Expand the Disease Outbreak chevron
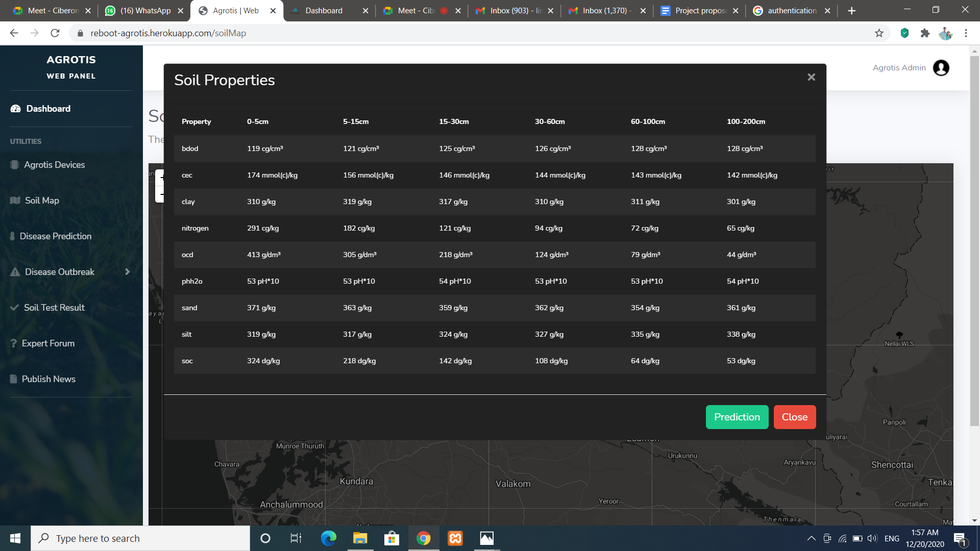 click(127, 272)
